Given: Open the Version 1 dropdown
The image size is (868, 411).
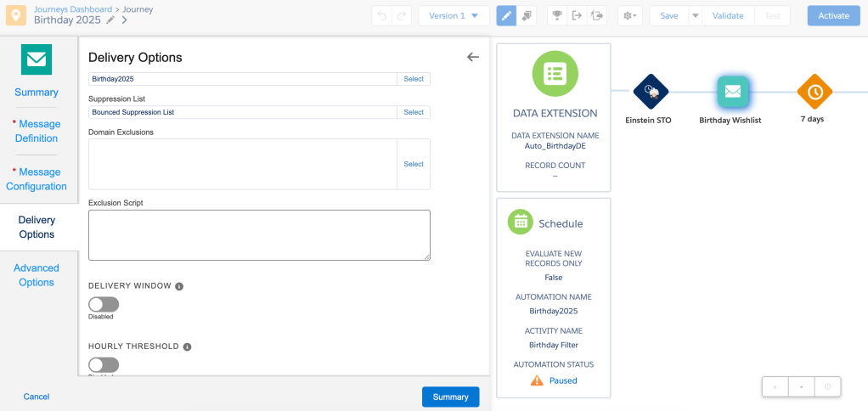Looking at the screenshot, I should coord(454,15).
